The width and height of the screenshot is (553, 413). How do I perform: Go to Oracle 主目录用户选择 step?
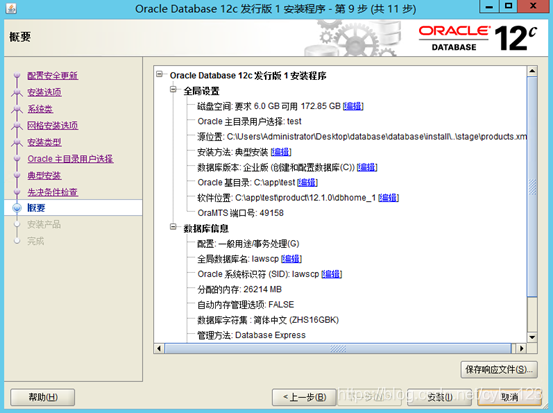click(70, 159)
